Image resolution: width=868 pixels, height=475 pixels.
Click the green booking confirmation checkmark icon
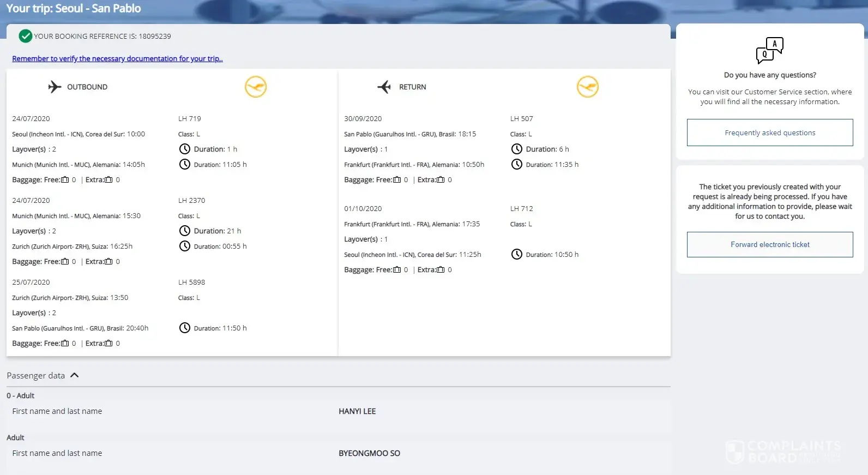point(25,37)
